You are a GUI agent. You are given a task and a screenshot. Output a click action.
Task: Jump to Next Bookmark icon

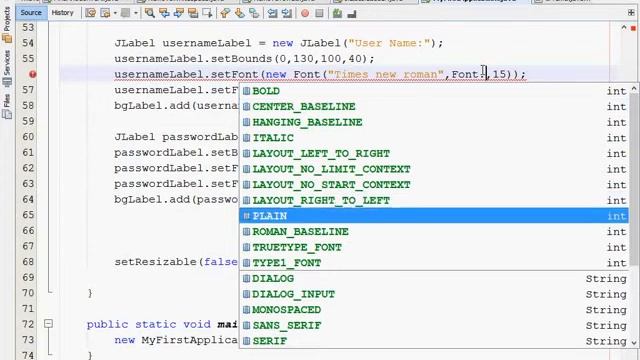point(240,13)
